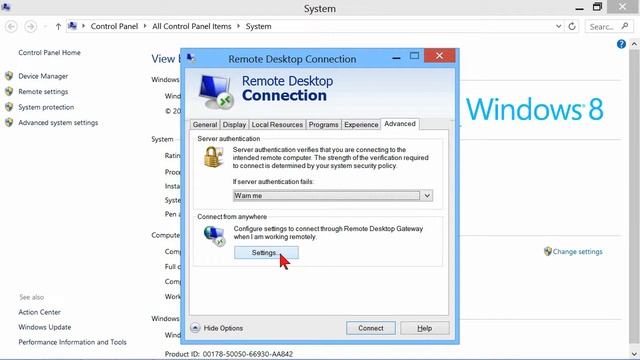The width and height of the screenshot is (640, 360).
Task: Click Change settings link in System window
Action: click(578, 252)
